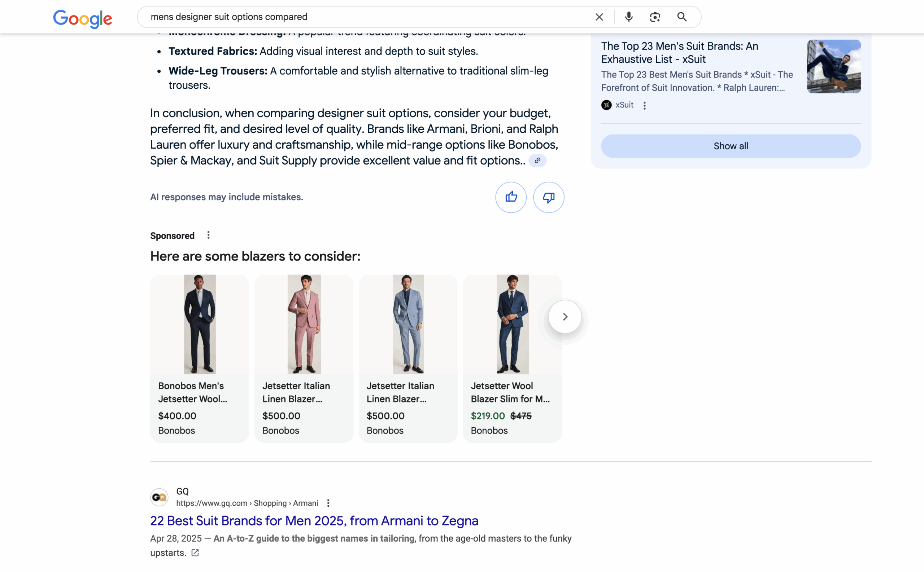Clear the search box with X icon
This screenshot has width=924, height=572.
[x=599, y=17]
